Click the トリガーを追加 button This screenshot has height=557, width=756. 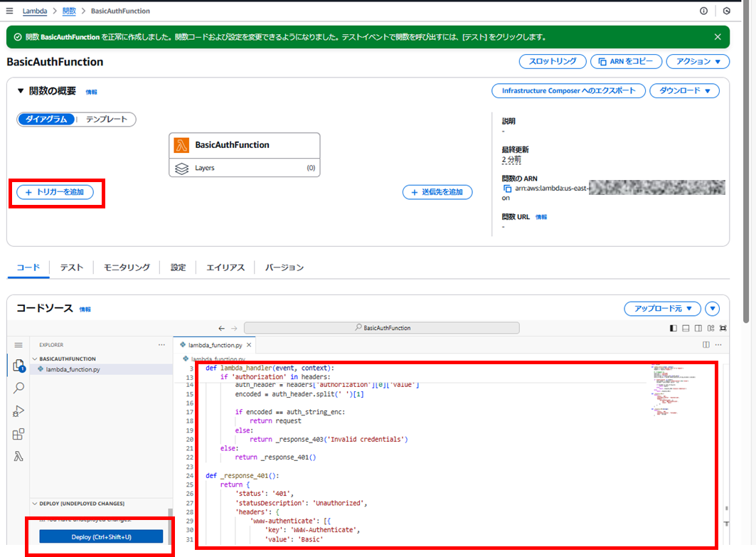pos(55,192)
